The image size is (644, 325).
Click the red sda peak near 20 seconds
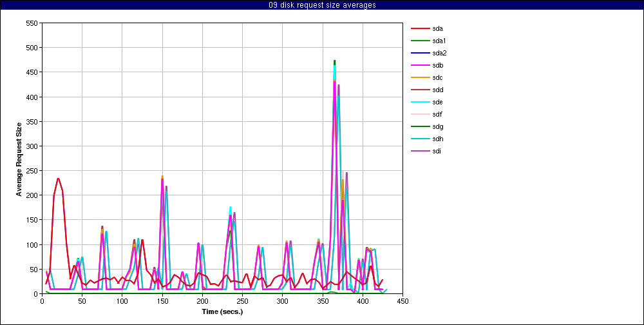pos(58,179)
